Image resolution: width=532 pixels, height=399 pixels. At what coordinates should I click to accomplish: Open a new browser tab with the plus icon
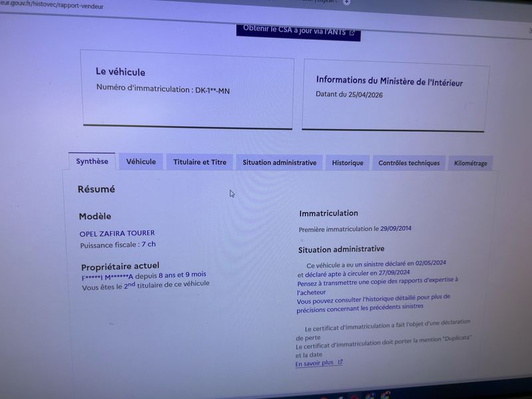[346, 2]
